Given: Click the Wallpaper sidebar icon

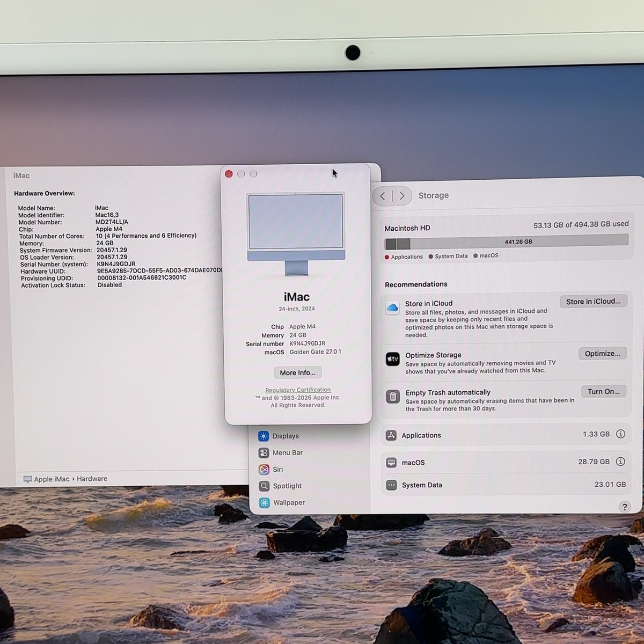Looking at the screenshot, I should [x=265, y=503].
